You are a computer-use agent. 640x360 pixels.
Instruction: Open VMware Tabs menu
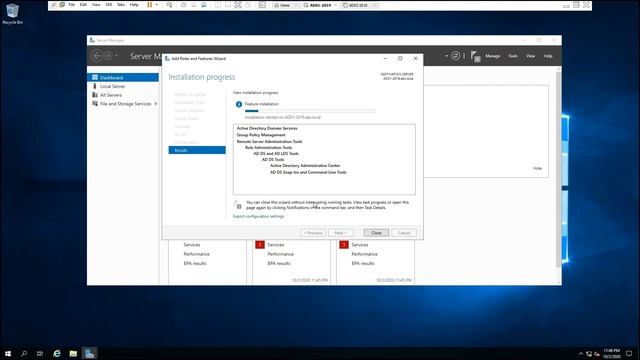pos(121,5)
